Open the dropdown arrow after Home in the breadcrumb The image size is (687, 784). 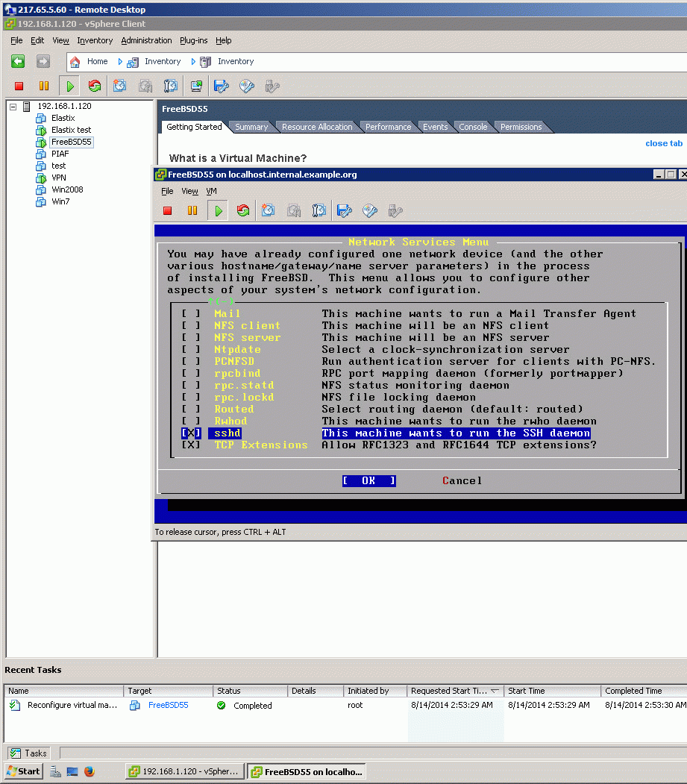coord(120,61)
